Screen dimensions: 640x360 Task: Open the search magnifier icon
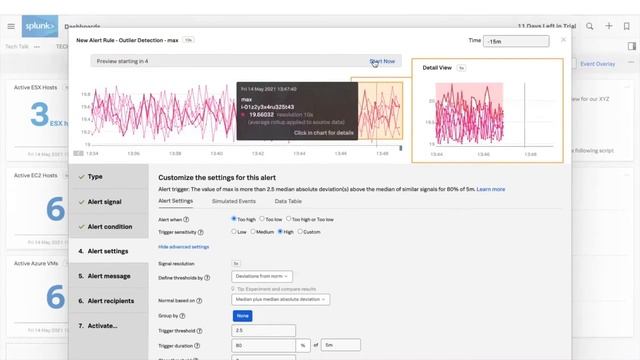pyautogui.click(x=590, y=26)
